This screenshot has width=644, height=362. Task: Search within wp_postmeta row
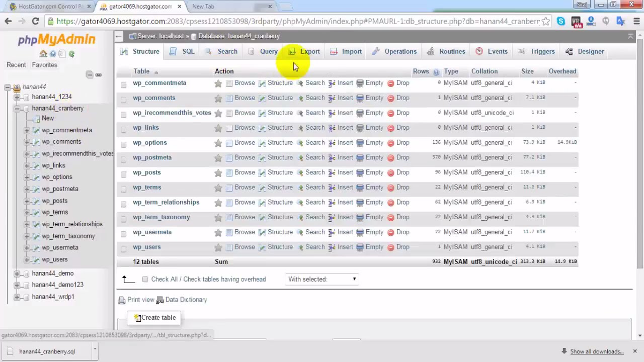[310, 157]
